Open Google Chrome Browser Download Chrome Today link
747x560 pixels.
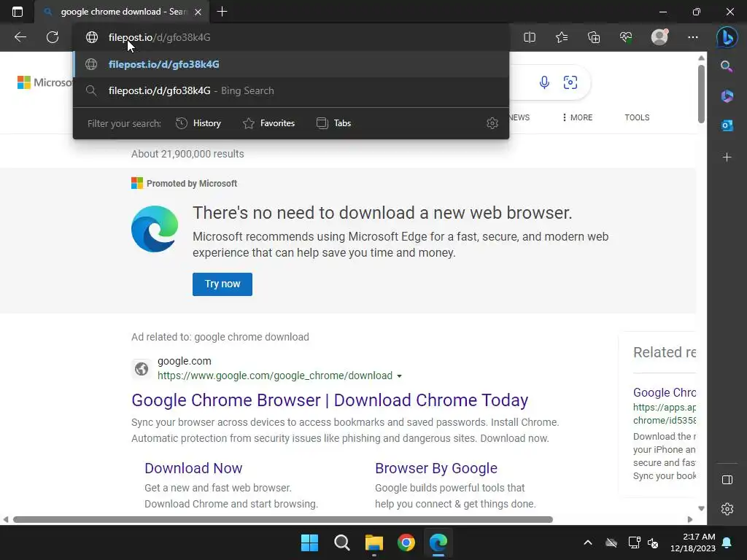click(x=330, y=400)
